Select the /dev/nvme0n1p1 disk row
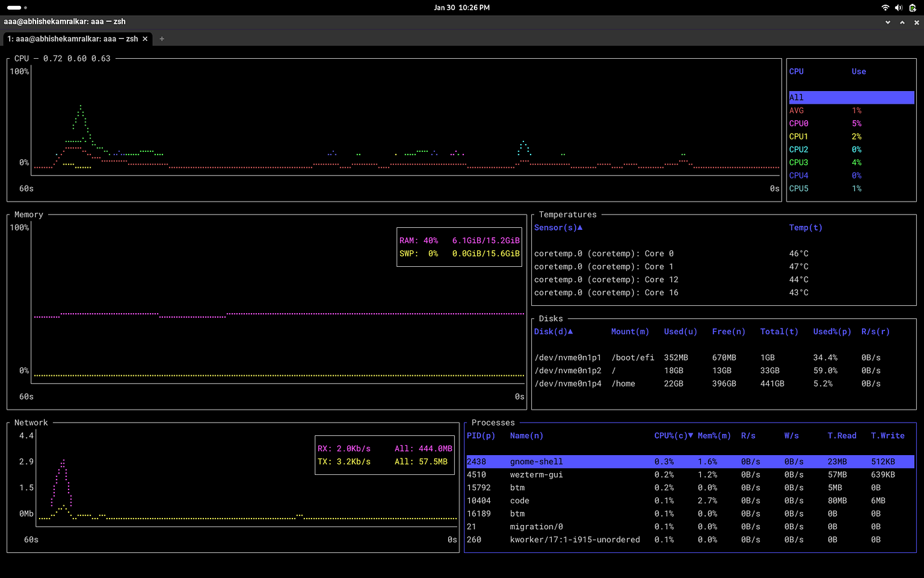Screen dimensions: 924x578 (x=724, y=357)
